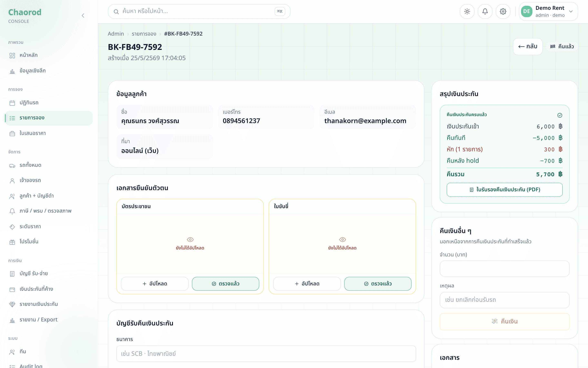Open หน้าหลัก menu item
588x368 pixels.
pos(49,55)
